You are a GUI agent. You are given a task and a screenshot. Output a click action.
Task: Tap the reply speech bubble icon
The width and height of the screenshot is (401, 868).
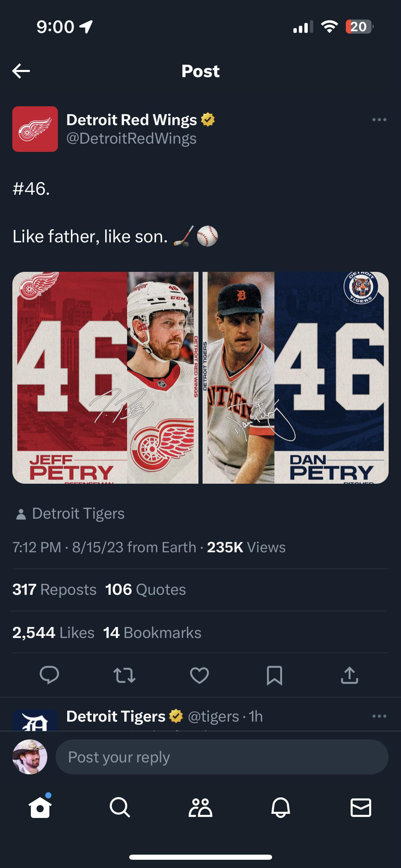49,675
